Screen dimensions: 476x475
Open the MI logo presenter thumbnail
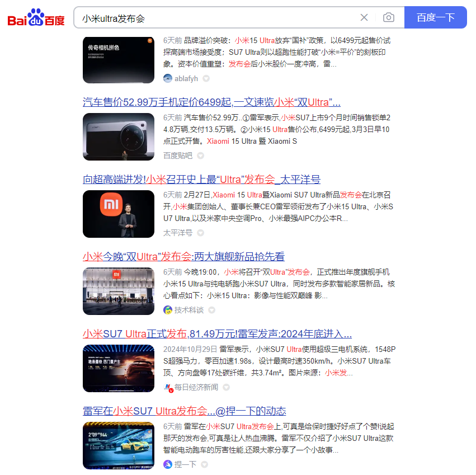[119, 214]
